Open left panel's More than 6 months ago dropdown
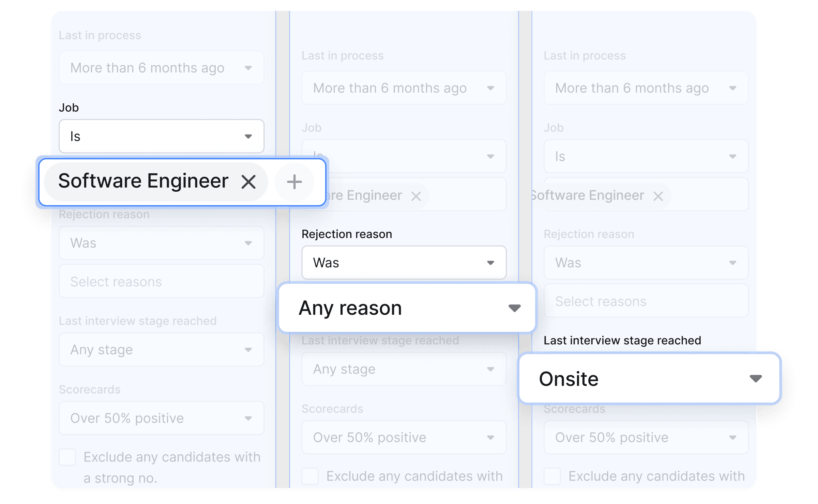 point(161,68)
